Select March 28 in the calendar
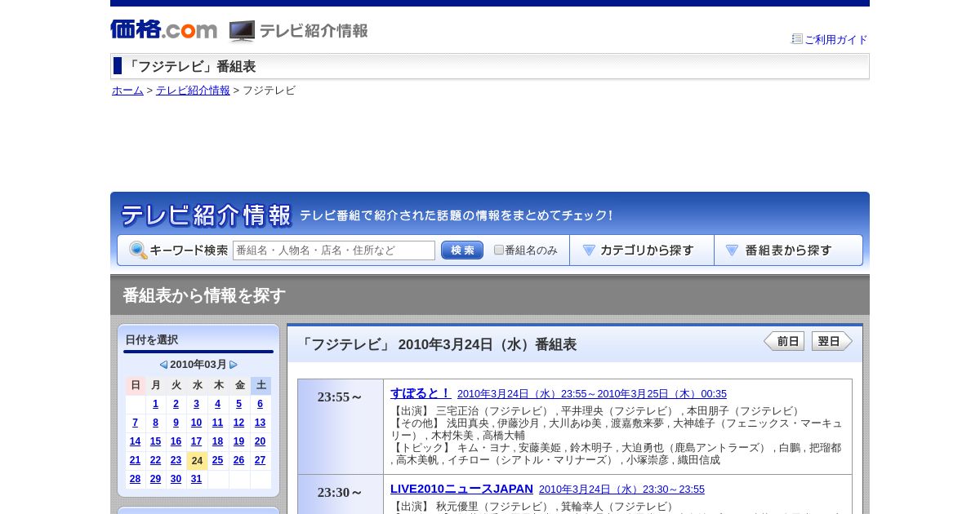Image resolution: width=980 pixels, height=514 pixels. [135, 479]
